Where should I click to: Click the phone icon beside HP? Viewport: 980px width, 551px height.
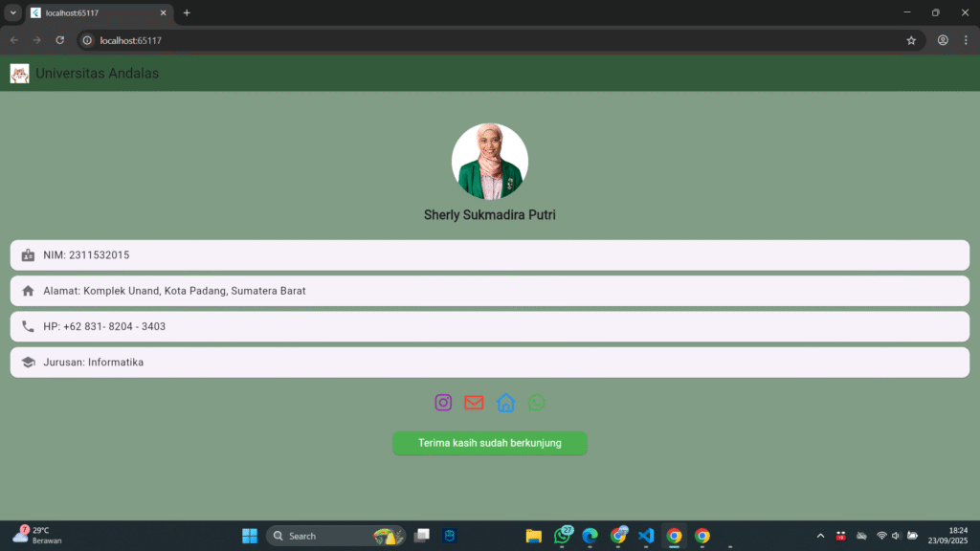coord(28,327)
